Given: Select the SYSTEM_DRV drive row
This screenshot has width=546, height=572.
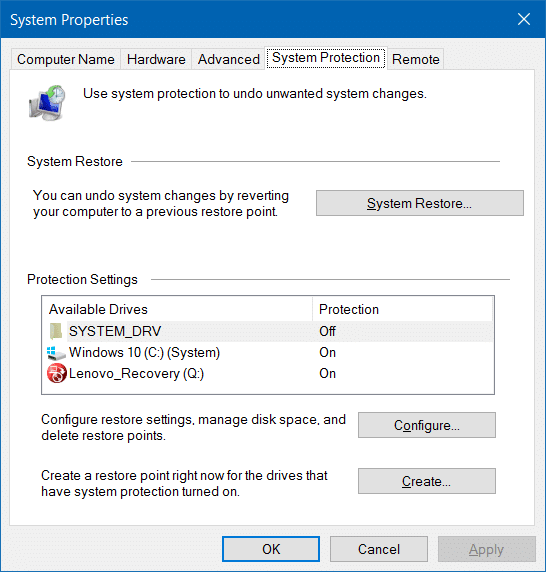Looking at the screenshot, I should pyautogui.click(x=269, y=331).
